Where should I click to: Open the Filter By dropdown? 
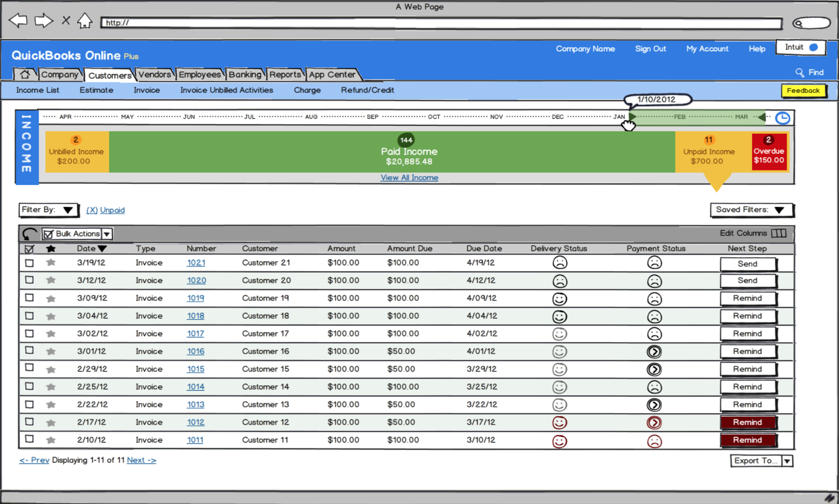click(x=48, y=210)
